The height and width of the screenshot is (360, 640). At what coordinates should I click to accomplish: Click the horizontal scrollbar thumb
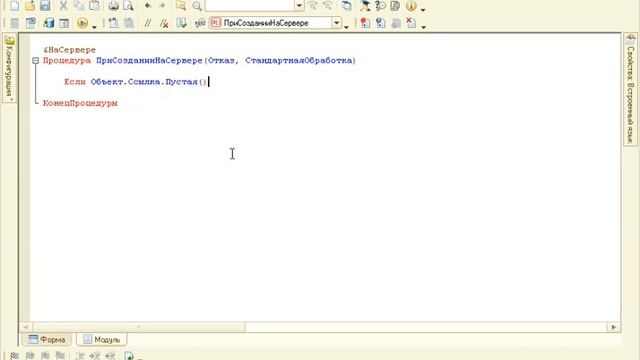tap(139, 327)
